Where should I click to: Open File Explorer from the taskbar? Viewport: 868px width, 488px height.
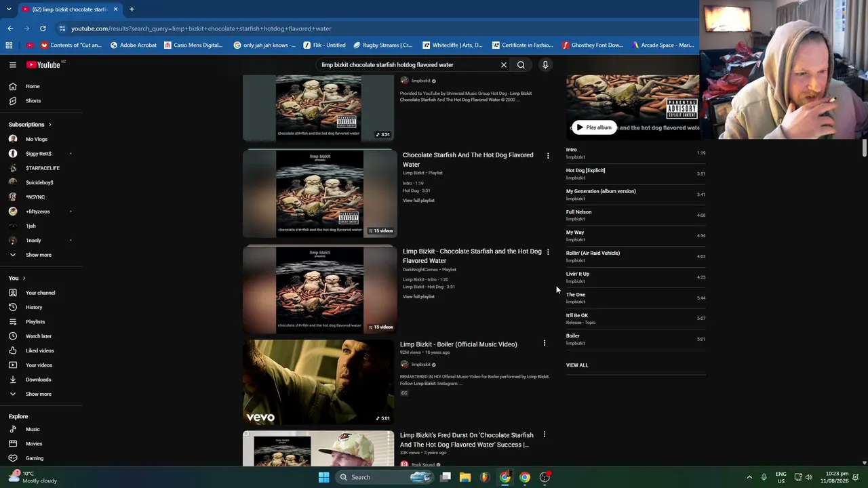(465, 477)
